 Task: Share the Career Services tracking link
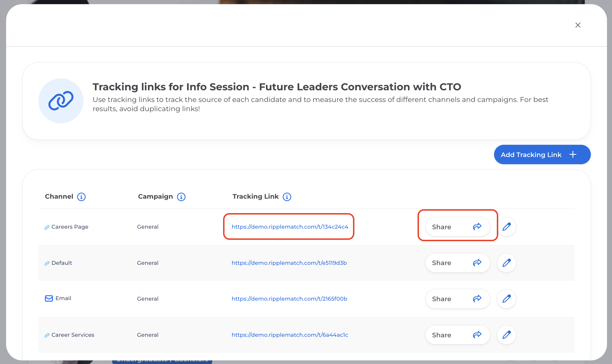(x=457, y=335)
